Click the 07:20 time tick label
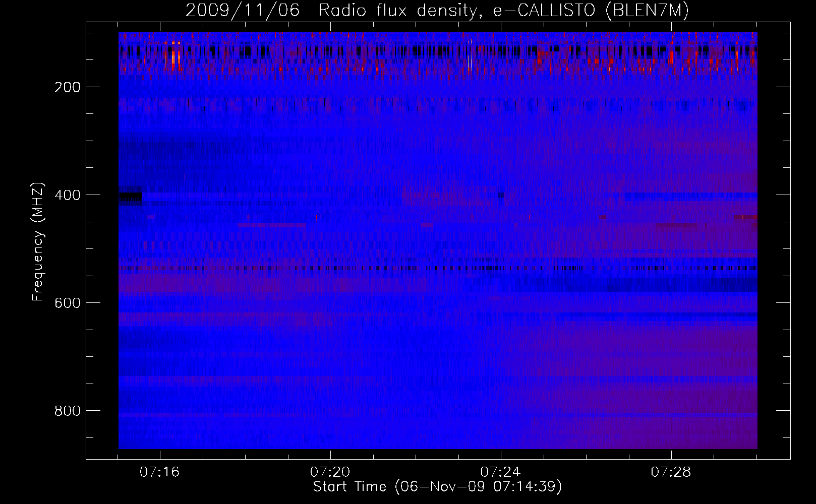 point(330,472)
